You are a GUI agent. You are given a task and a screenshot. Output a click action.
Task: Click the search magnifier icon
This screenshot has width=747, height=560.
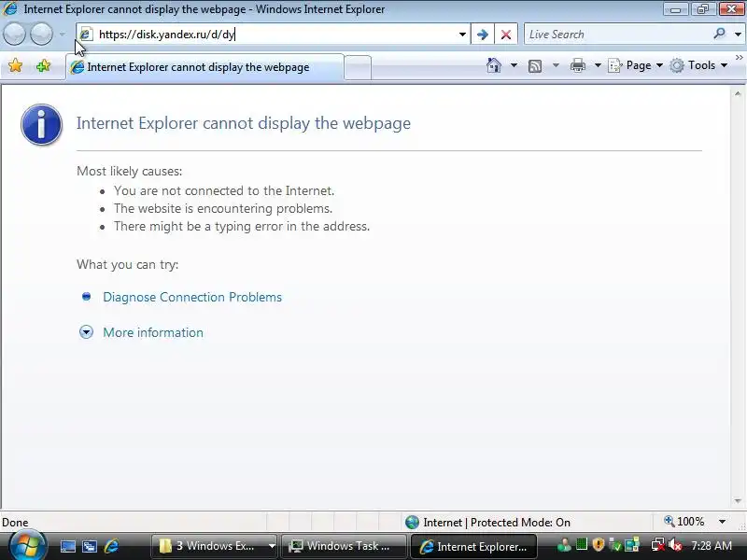[719, 34]
